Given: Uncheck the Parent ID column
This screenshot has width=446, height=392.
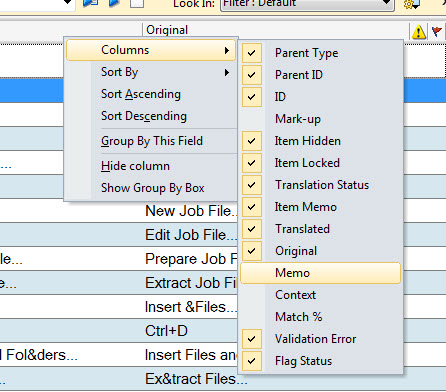Looking at the screenshot, I should (x=320, y=75).
